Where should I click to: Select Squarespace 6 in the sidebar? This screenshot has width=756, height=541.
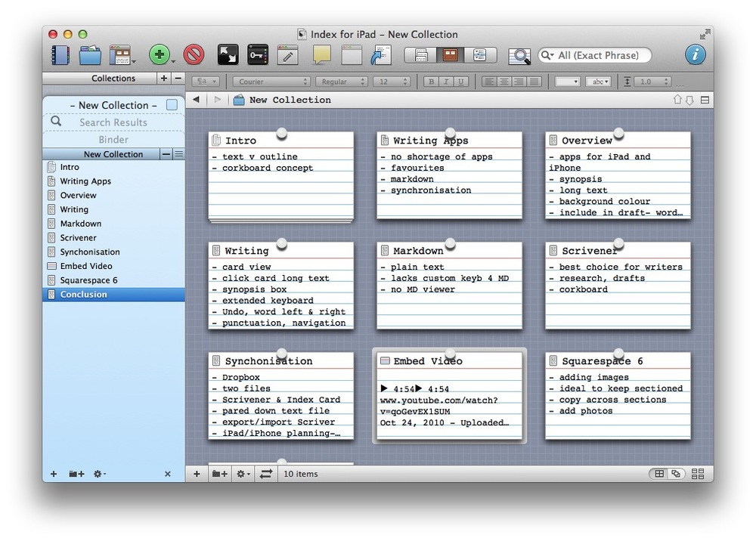114,280
